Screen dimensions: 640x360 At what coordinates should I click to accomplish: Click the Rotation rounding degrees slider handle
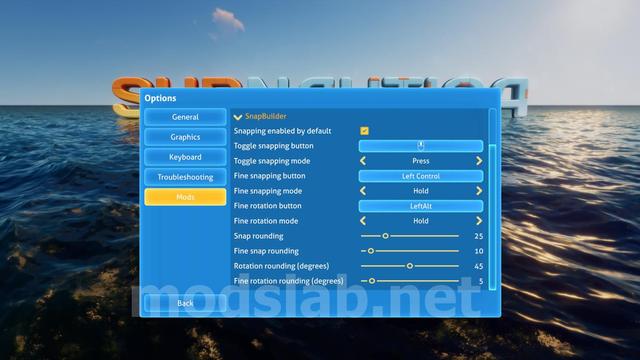409,266
